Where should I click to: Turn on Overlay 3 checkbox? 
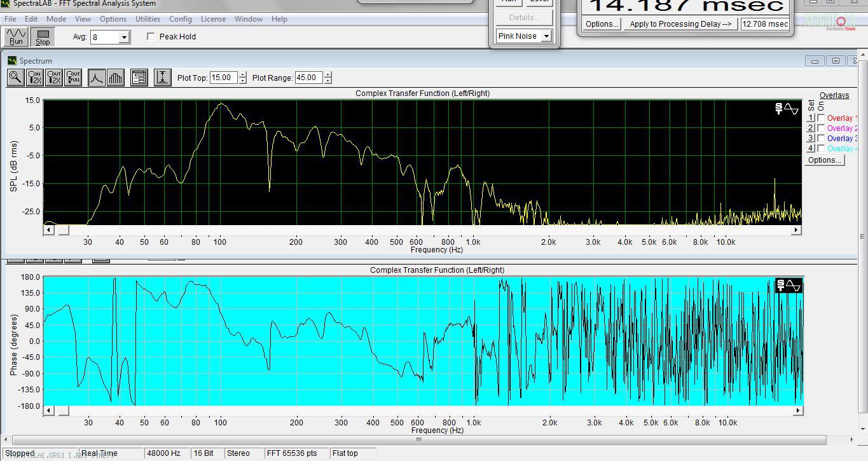(x=821, y=139)
